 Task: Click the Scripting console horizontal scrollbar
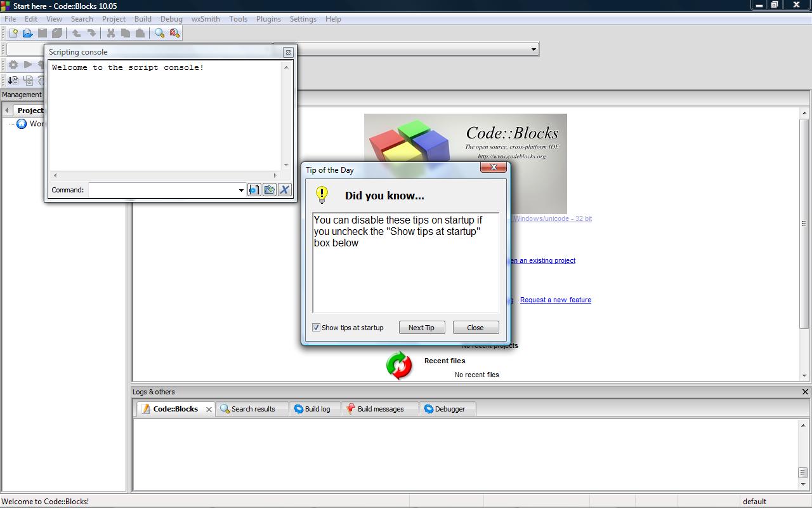[165, 175]
